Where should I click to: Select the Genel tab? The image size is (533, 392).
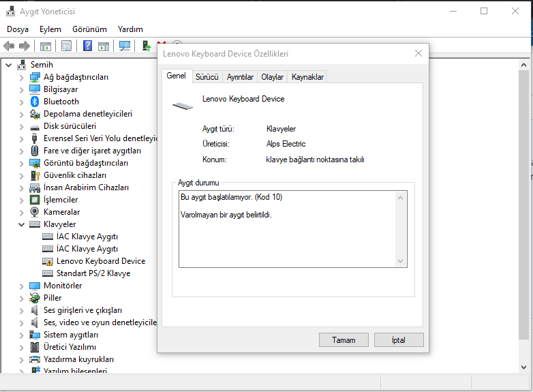pos(176,76)
